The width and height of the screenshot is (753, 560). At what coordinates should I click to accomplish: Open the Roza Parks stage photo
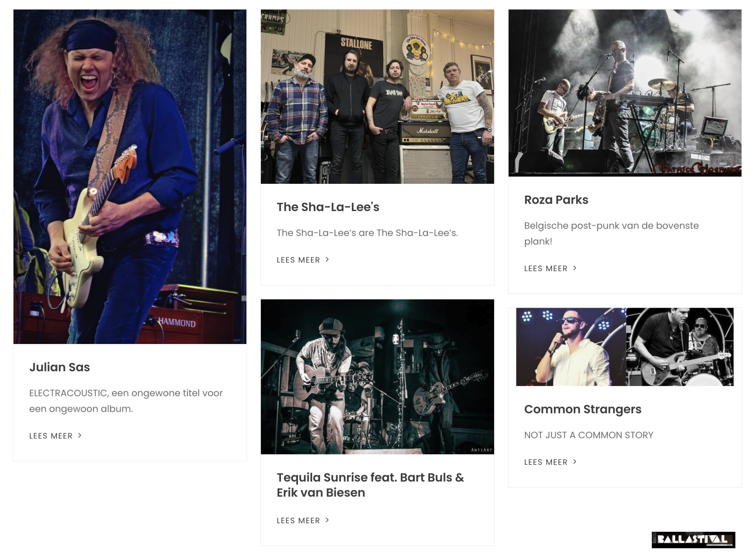point(625,93)
